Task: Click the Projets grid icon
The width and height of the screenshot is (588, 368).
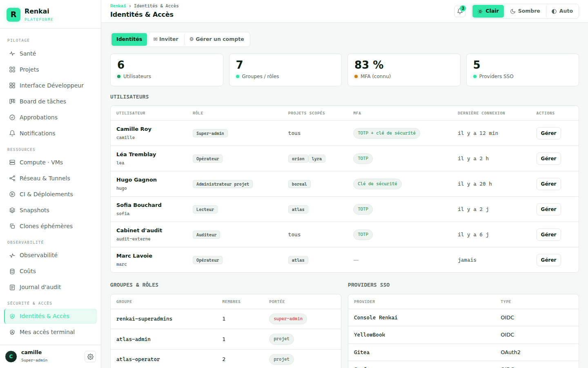Action: click(x=12, y=70)
